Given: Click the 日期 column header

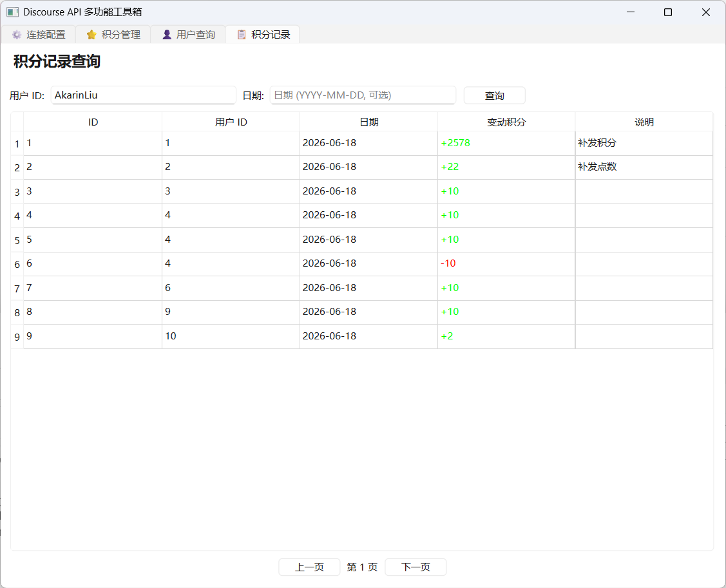Looking at the screenshot, I should point(369,122).
